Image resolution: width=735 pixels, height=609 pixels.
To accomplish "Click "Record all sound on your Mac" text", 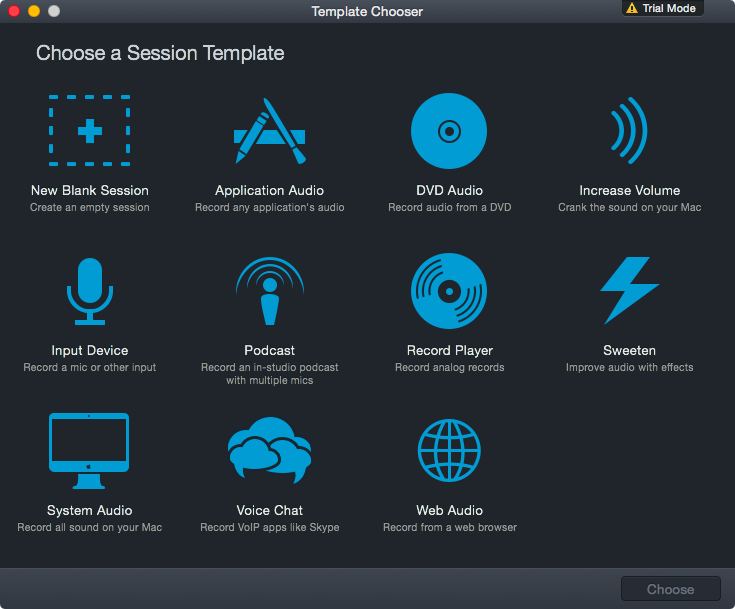I will [90, 527].
